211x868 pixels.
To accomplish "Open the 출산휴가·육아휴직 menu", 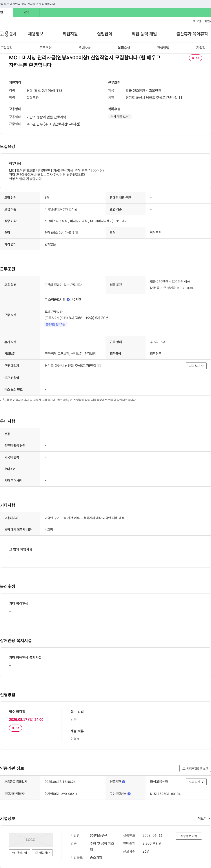I will (192, 34).
